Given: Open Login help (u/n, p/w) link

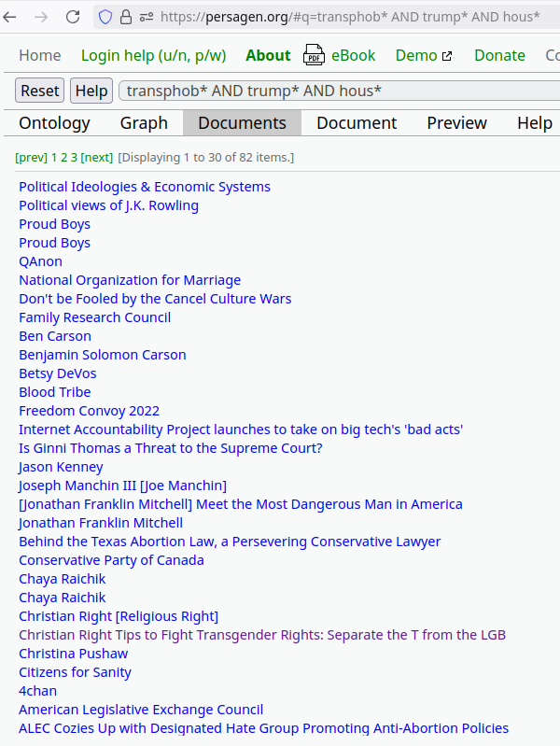Looking at the screenshot, I should 154,55.
